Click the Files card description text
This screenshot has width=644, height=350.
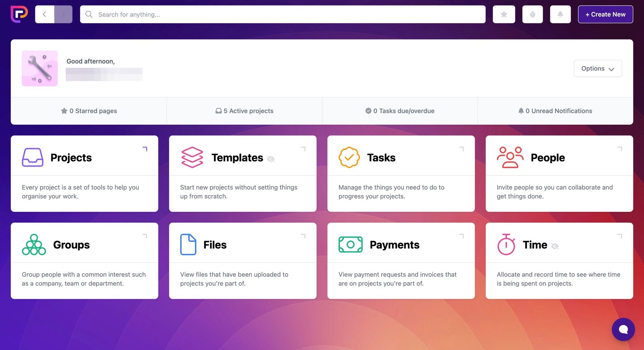click(x=234, y=279)
